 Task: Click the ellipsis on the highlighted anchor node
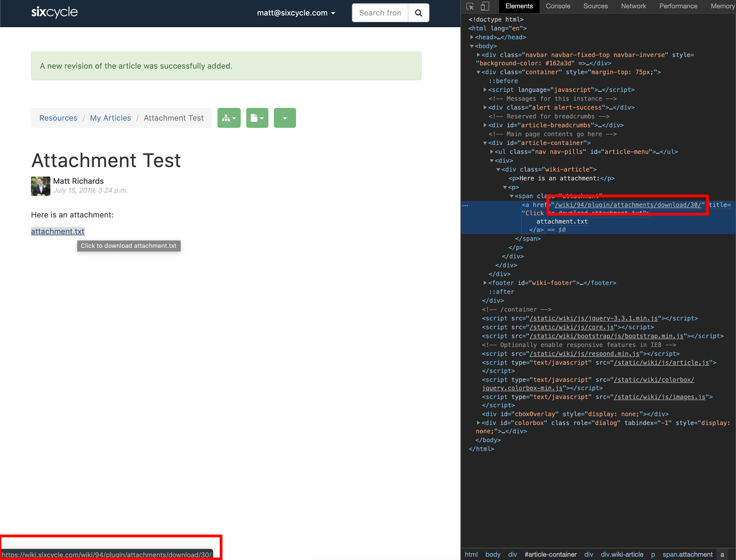click(x=465, y=206)
